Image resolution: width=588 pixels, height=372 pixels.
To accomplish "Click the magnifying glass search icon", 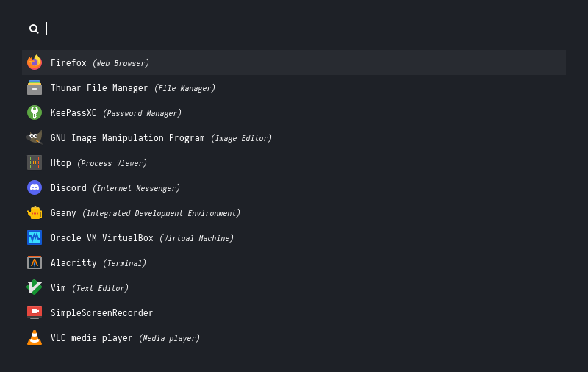I will (34, 29).
